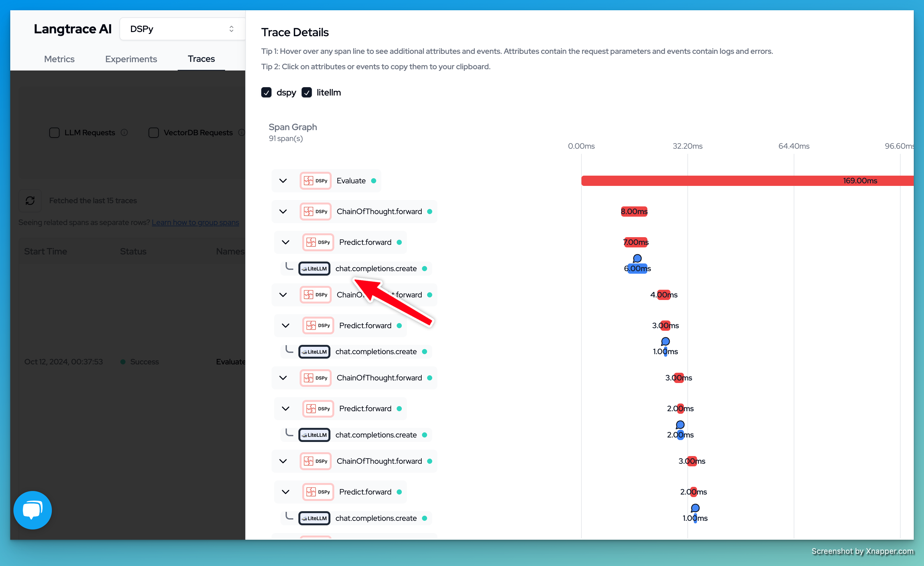Click green status dot beside Evaluate
924x566 pixels.
point(374,181)
